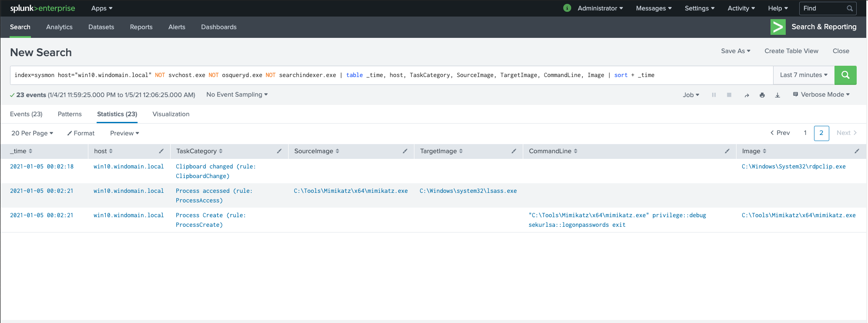Share the search job
Screen dimensions: 868x323
coord(747,95)
